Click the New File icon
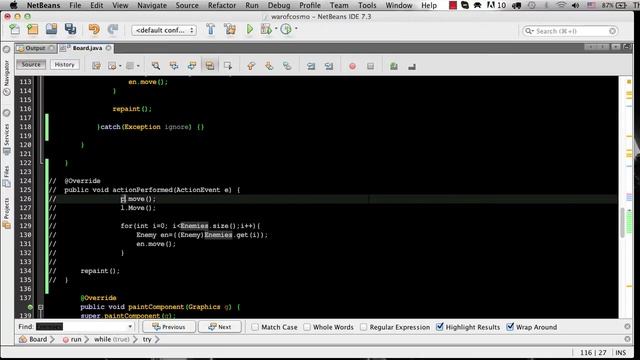 pyautogui.click(x=14, y=29)
